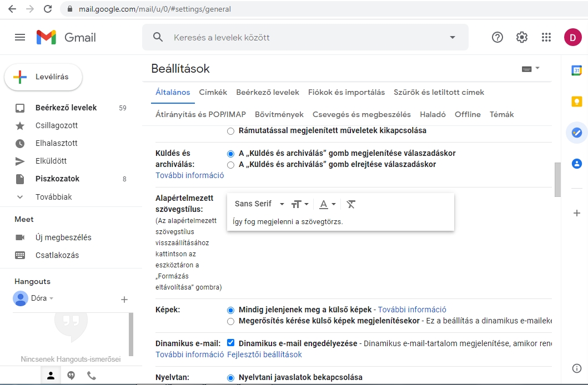This screenshot has height=385, width=588.
Task: Open the font size dropdown
Action: [300, 204]
